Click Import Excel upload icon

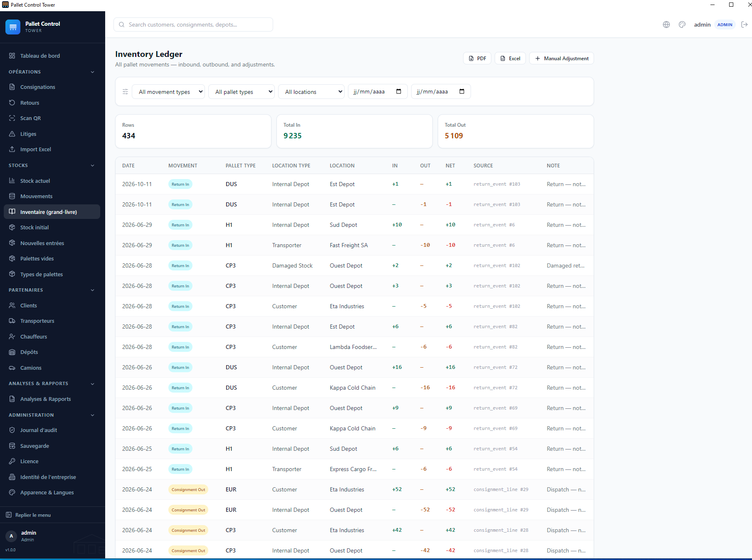12,149
